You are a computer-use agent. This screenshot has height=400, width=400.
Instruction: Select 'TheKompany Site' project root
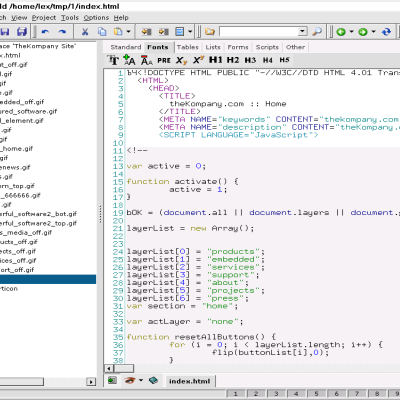click(x=38, y=46)
